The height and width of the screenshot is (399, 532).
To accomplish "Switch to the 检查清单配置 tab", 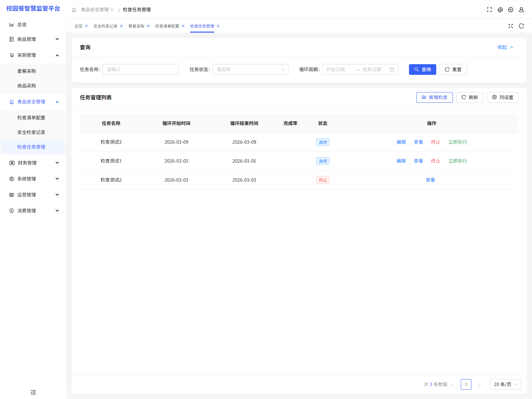I will 167,26.
